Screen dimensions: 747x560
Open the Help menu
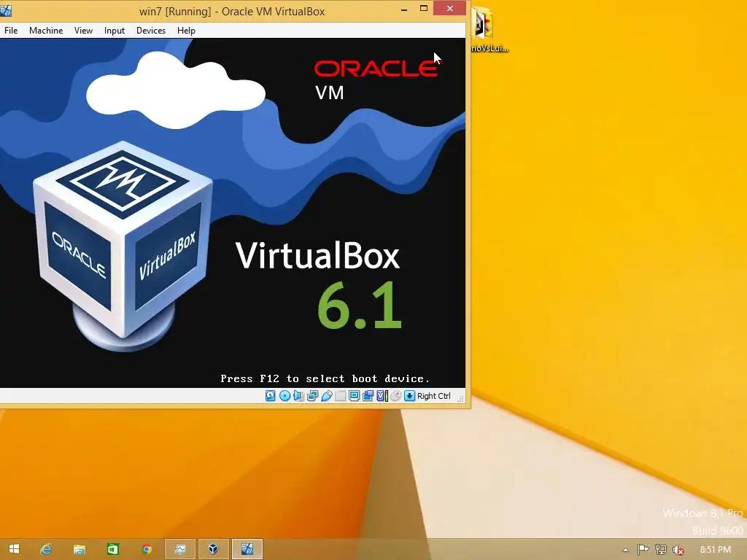pyautogui.click(x=186, y=31)
